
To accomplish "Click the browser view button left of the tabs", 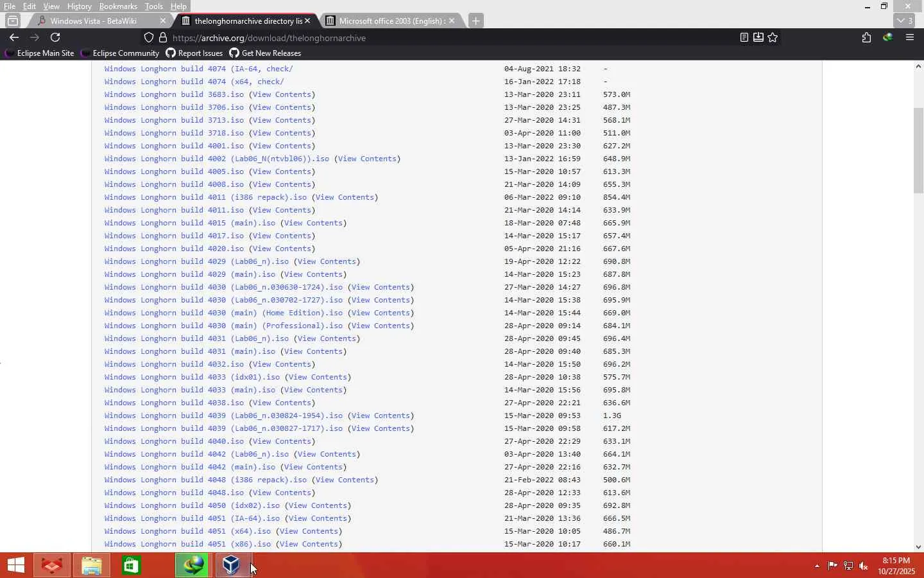I will tap(13, 21).
